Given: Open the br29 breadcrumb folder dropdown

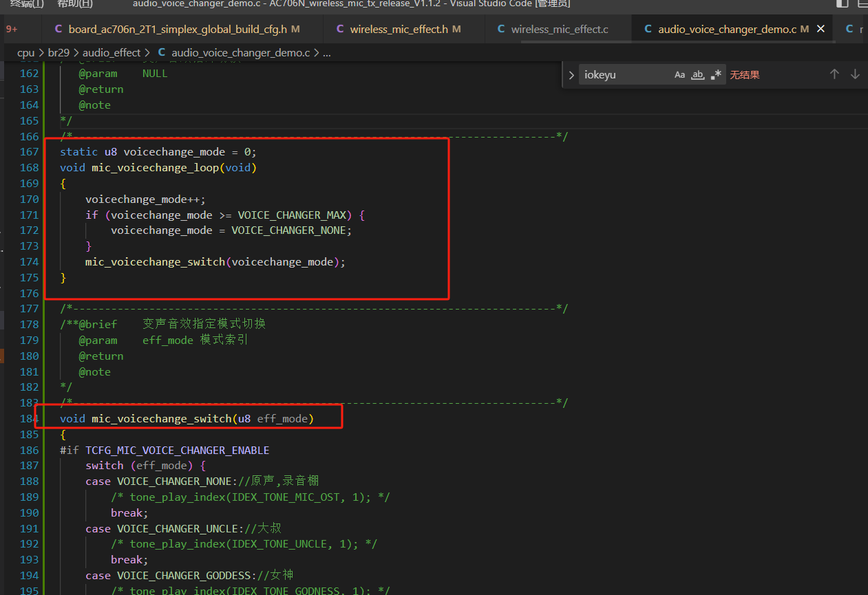Looking at the screenshot, I should [59, 52].
